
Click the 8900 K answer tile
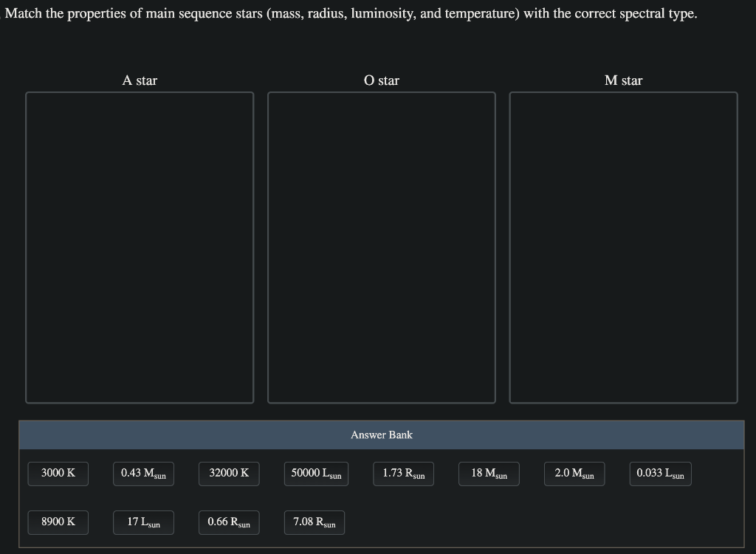[58, 522]
